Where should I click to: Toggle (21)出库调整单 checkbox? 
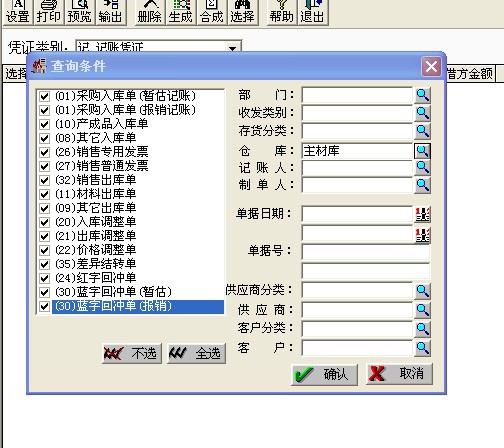tap(44, 236)
